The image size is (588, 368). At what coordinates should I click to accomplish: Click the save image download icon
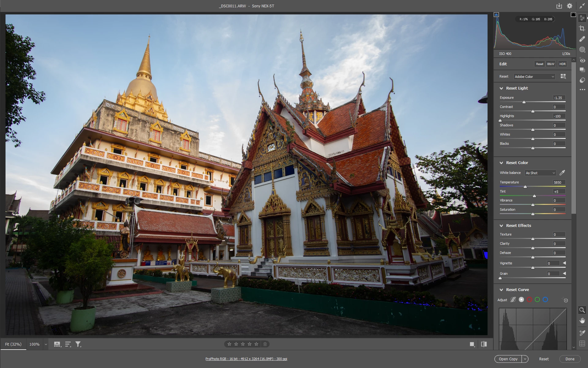[x=559, y=6]
